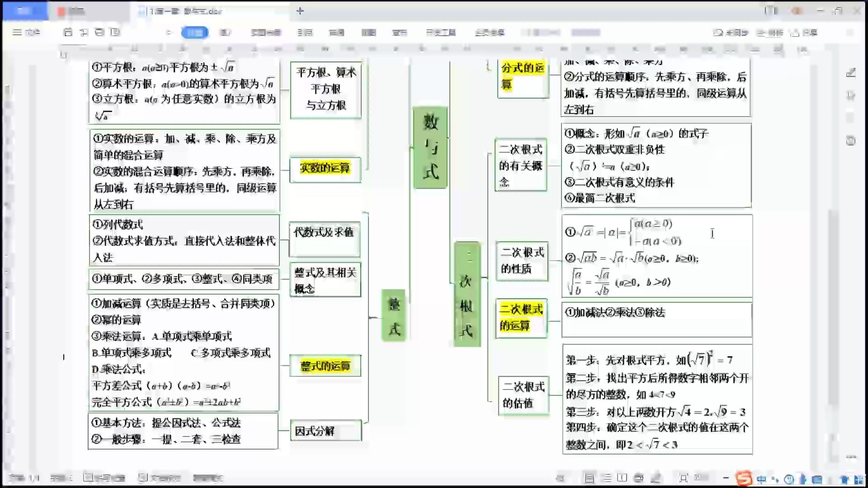Click the text ④最简二次根式
868x488 pixels.
[600, 197]
